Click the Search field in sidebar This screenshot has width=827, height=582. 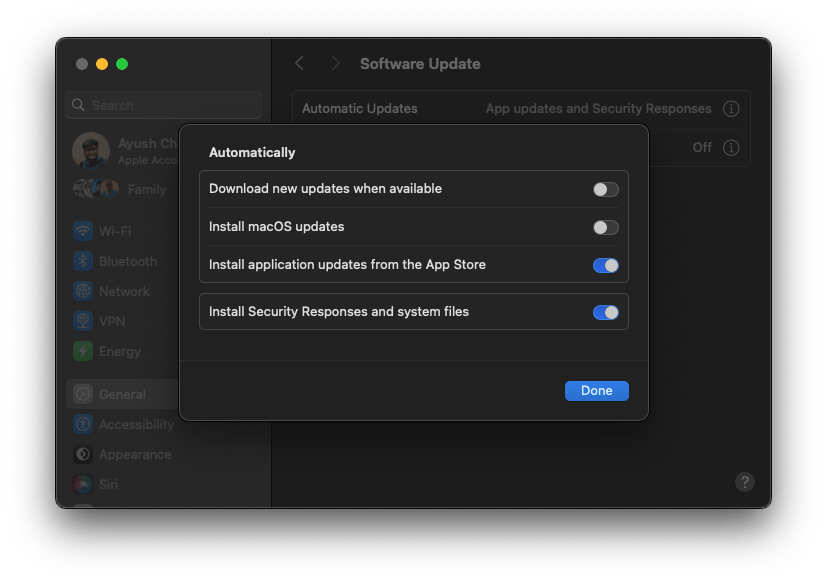pos(164,105)
